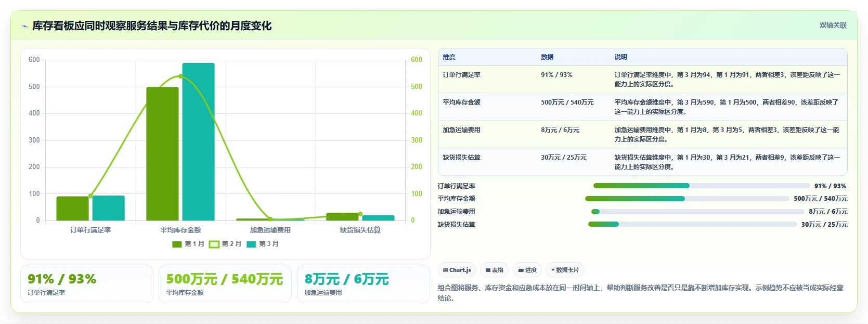Screen dimensions: 868x324
Task: Click the progress value 30万元 / 25万元
Action: [x=824, y=225]
